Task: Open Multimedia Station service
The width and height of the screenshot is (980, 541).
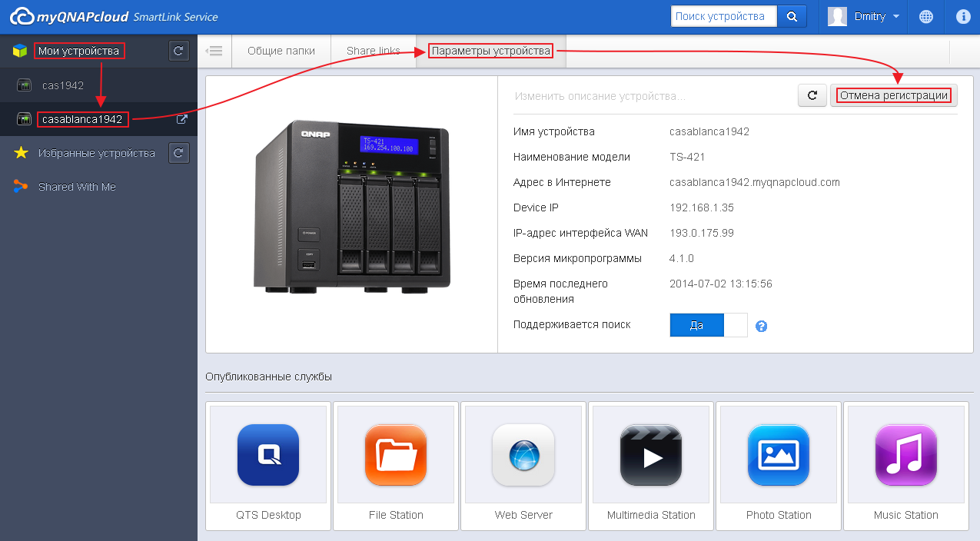Action: [651, 466]
